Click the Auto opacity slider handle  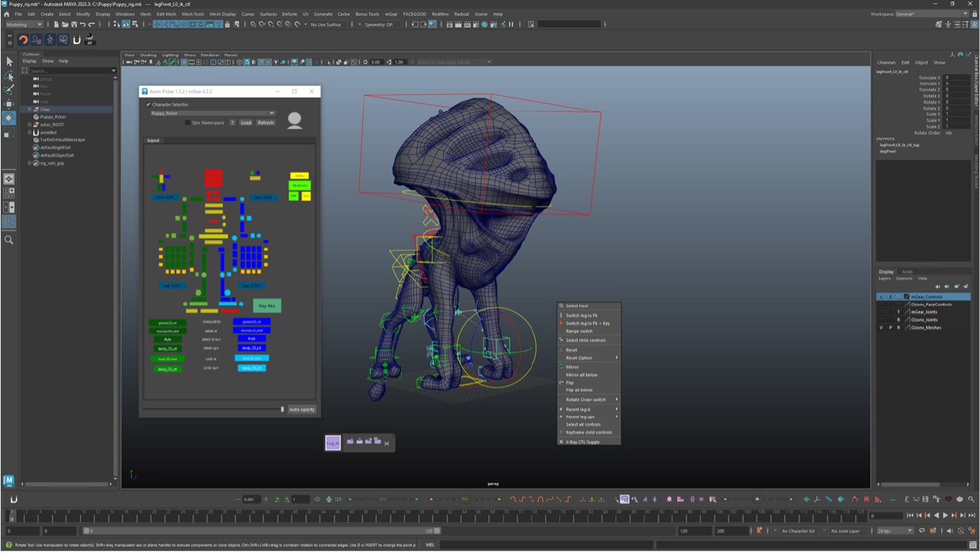point(282,409)
